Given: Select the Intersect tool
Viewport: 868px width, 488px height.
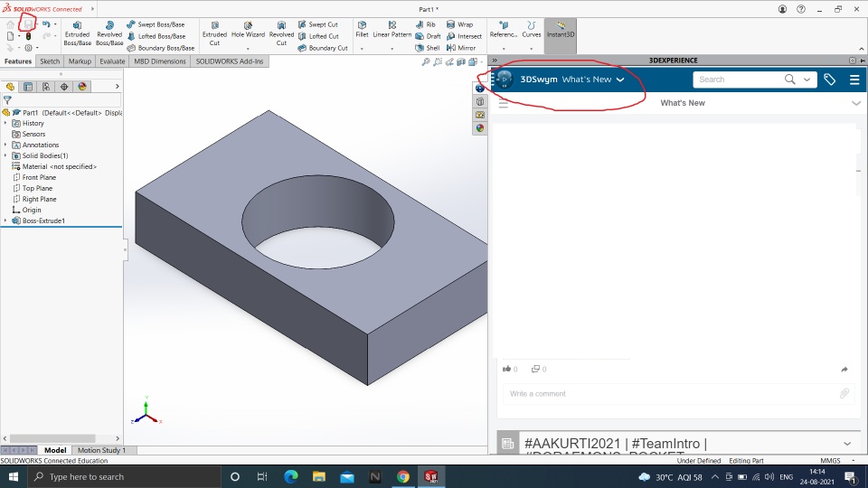Looking at the screenshot, I should pos(464,36).
